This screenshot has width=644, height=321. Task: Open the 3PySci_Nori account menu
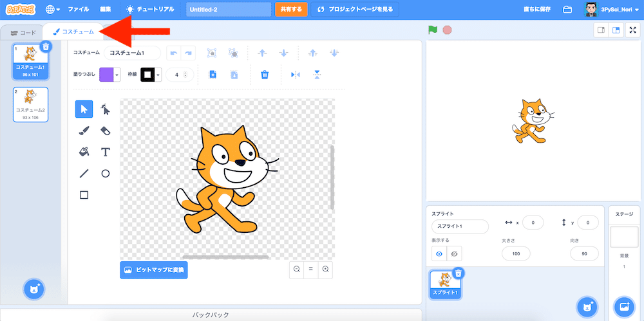point(612,10)
